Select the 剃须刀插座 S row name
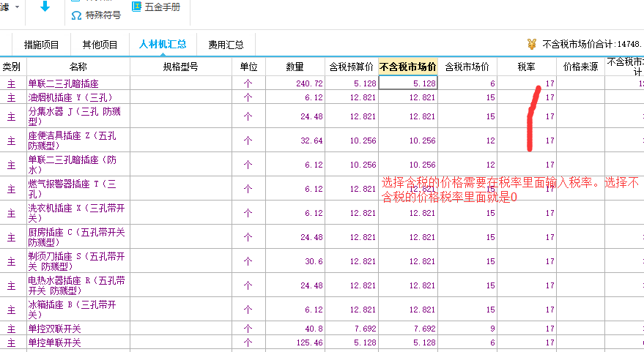Viewport: 644px width, 352px height. click(78, 261)
